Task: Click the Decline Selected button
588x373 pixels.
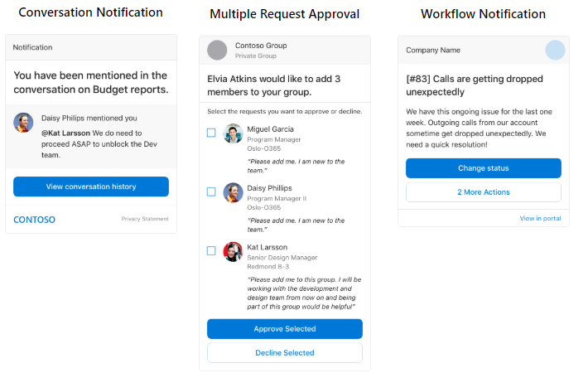Action: click(285, 353)
